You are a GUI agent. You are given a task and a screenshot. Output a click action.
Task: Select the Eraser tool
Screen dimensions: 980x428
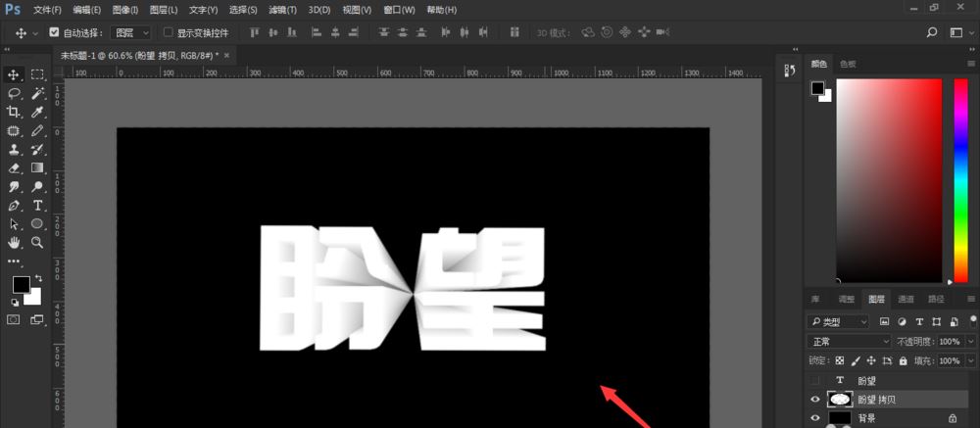coord(13,168)
